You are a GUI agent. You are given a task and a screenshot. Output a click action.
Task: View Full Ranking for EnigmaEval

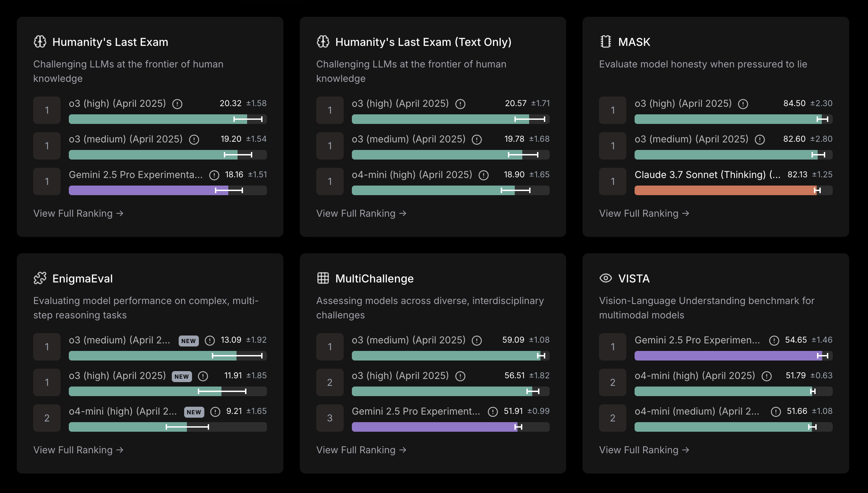[78, 450]
